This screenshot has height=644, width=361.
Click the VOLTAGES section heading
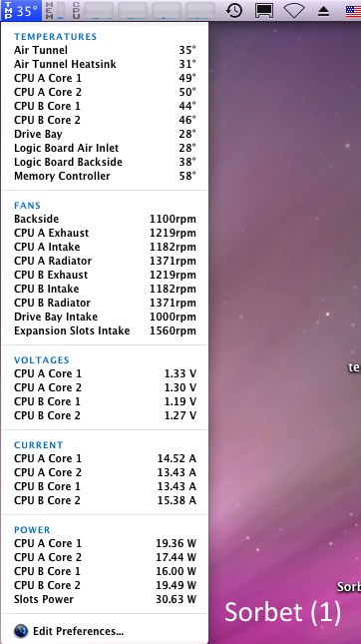click(x=42, y=360)
